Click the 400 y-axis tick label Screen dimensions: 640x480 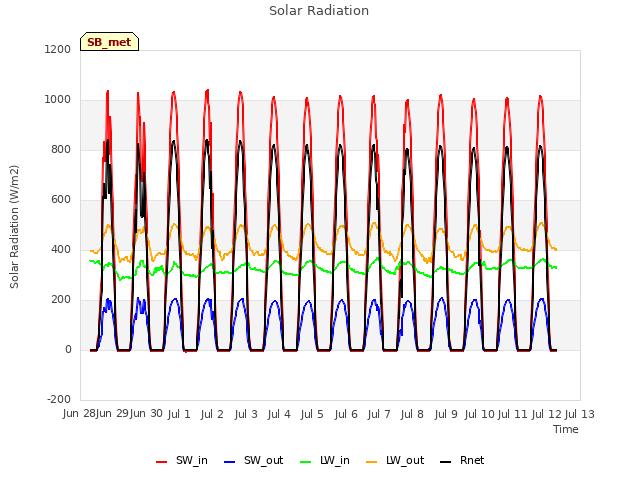[x=61, y=249]
